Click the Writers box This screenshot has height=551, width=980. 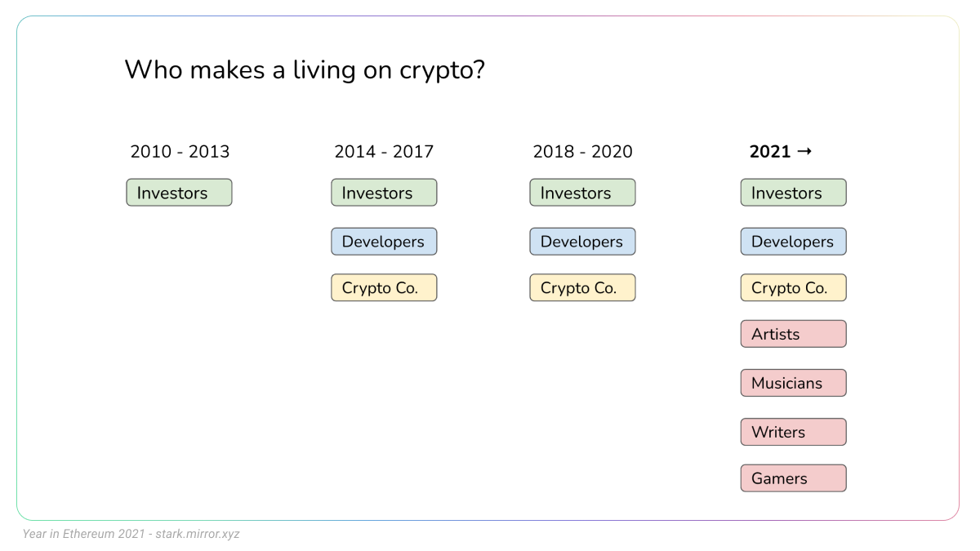click(793, 432)
